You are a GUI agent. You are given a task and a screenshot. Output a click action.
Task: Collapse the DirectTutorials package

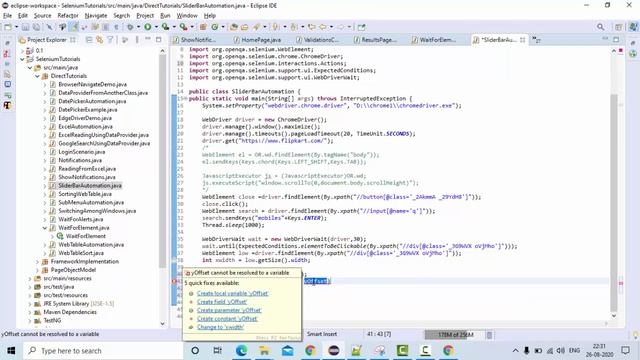pos(38,76)
